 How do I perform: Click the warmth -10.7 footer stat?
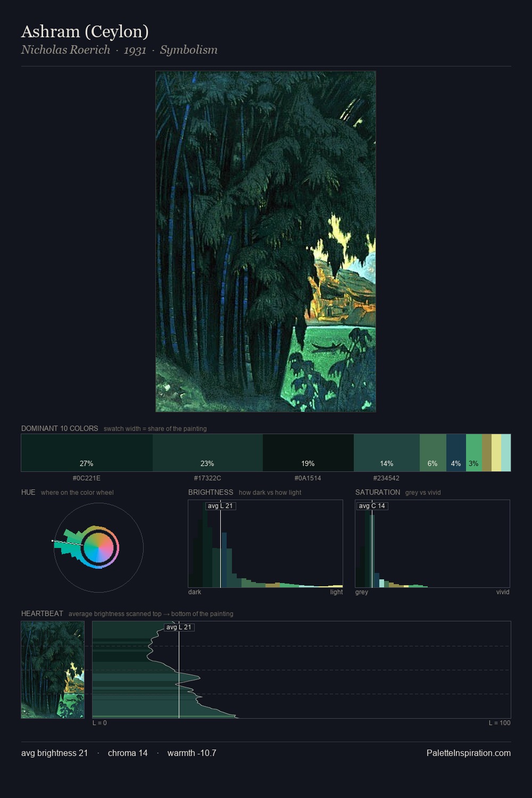tap(192, 753)
